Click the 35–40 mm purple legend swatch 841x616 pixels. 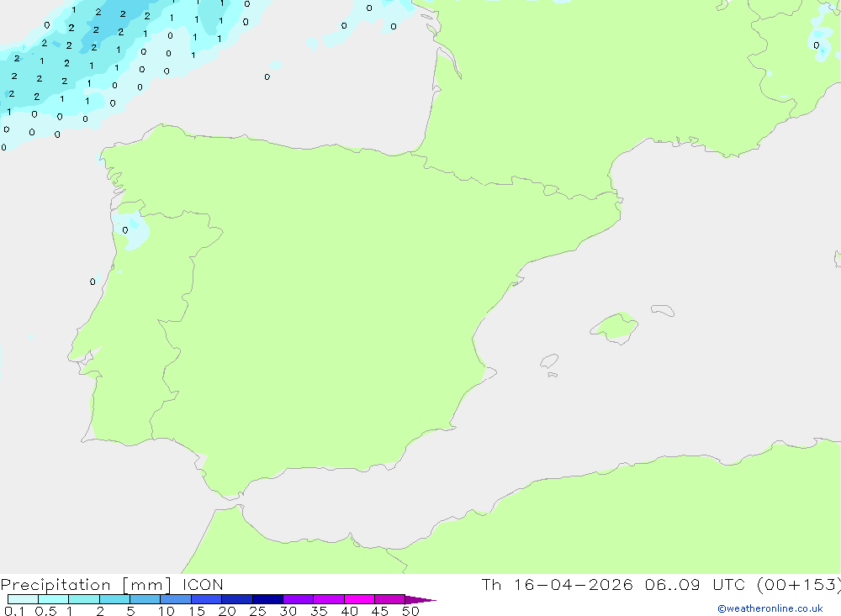click(x=329, y=599)
